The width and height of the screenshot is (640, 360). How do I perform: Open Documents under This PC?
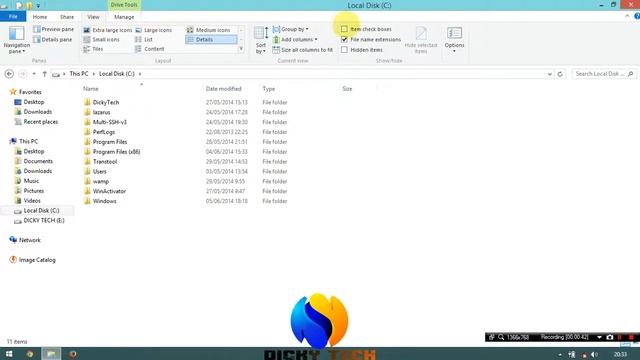38,161
